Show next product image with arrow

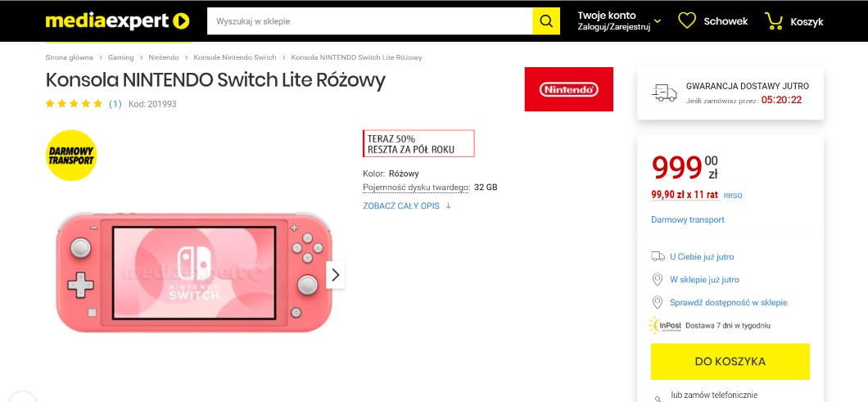336,274
